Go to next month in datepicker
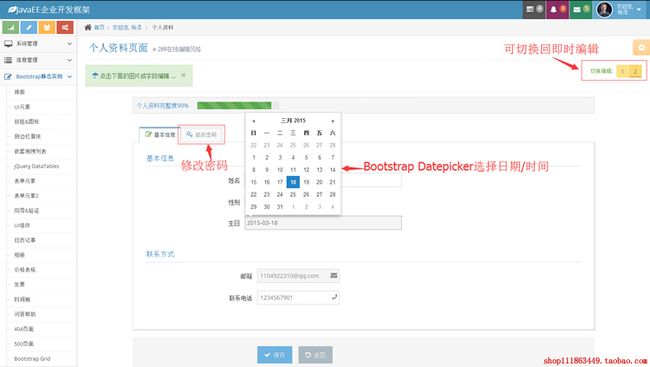Image resolution: width=650 pixels, height=367 pixels. 332,121
